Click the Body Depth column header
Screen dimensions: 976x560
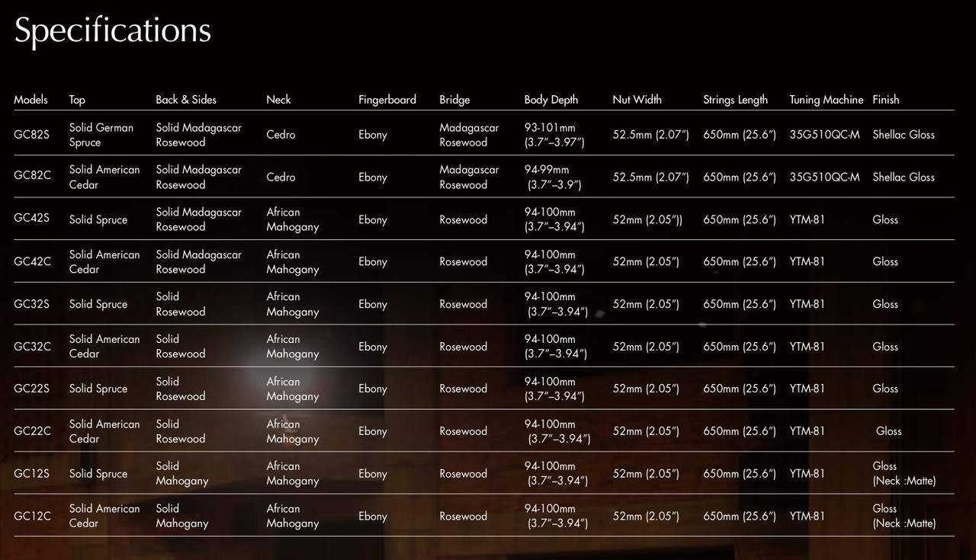click(551, 100)
